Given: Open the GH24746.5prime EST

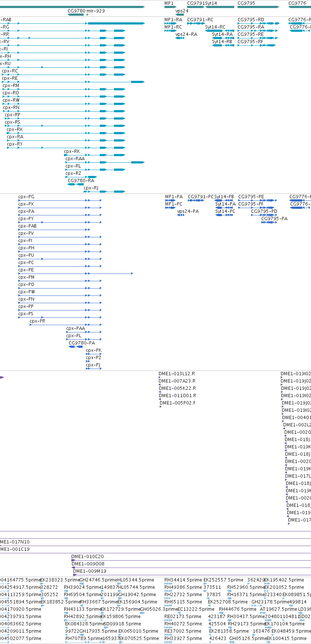Looking at the screenshot, I should click(98, 580).
